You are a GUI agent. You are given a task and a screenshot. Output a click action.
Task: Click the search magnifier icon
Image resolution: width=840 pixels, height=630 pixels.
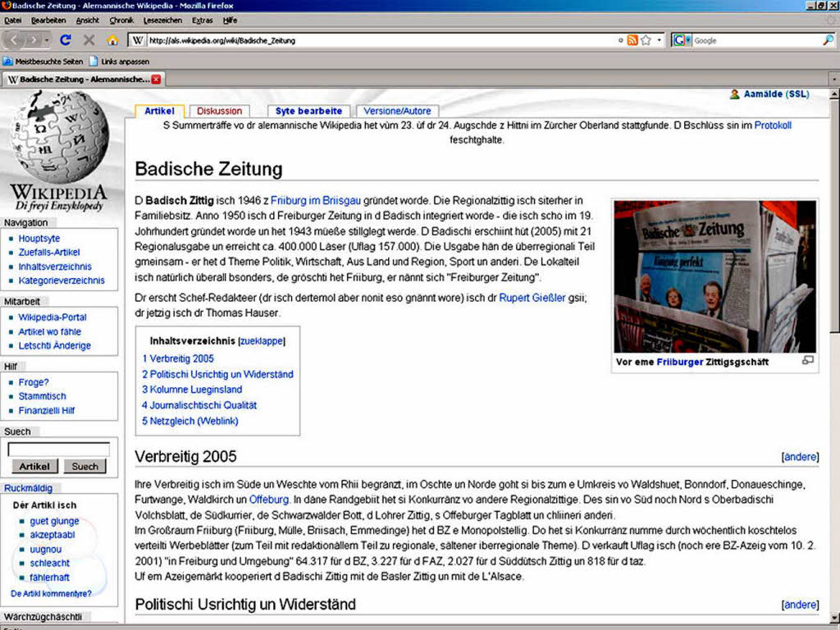828,40
